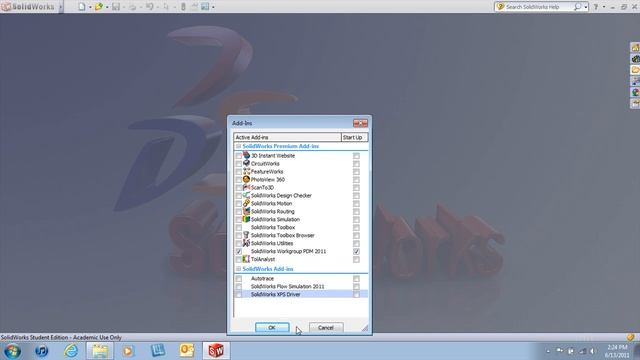Click the 3D Instant Website icon
640x360 pixels.
click(x=246, y=155)
